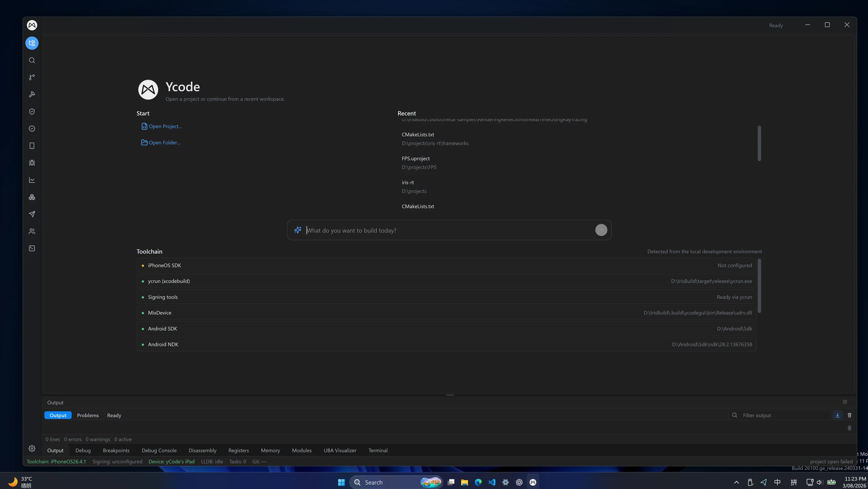Open the device tablet sidebar icon
Screen dimensions: 868x489
(32, 146)
